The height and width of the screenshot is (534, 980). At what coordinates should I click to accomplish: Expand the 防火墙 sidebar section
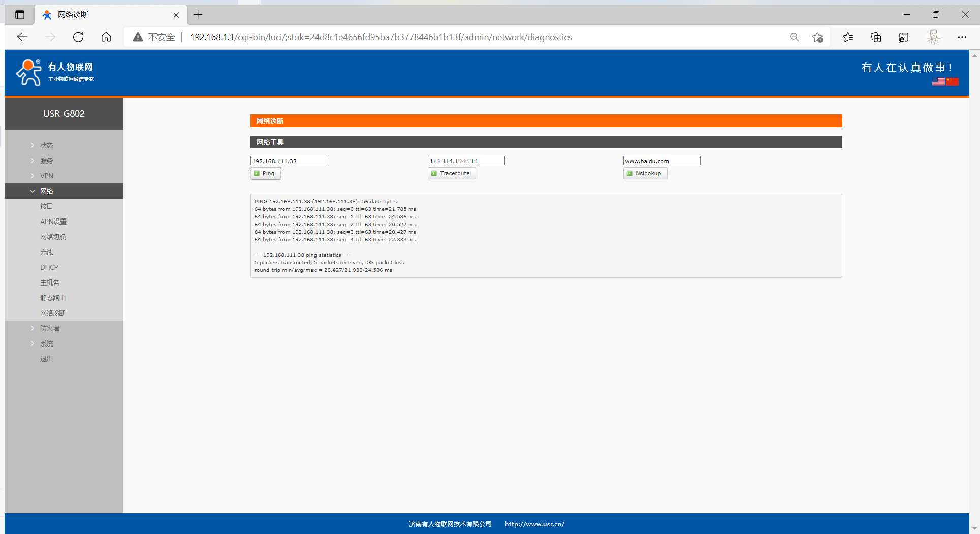[x=50, y=328]
